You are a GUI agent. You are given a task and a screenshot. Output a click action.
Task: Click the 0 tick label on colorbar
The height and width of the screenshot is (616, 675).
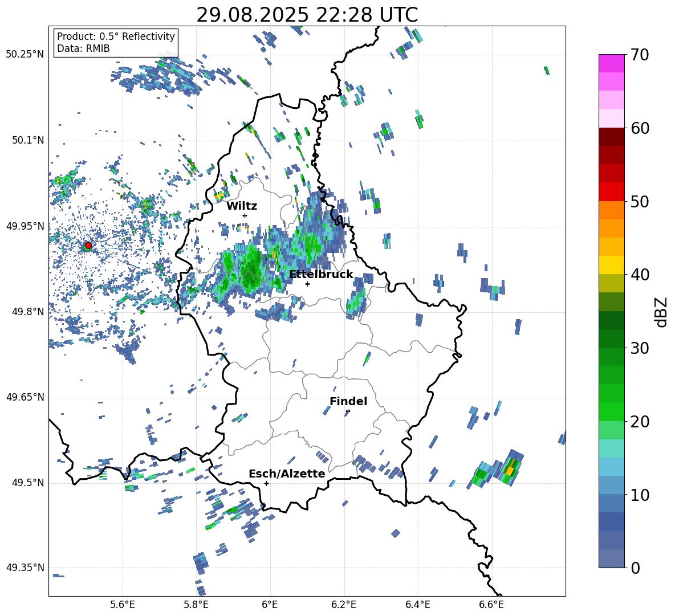(x=635, y=568)
